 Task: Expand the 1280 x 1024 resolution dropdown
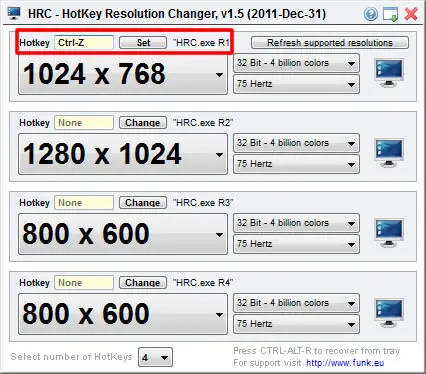pyautogui.click(x=123, y=154)
